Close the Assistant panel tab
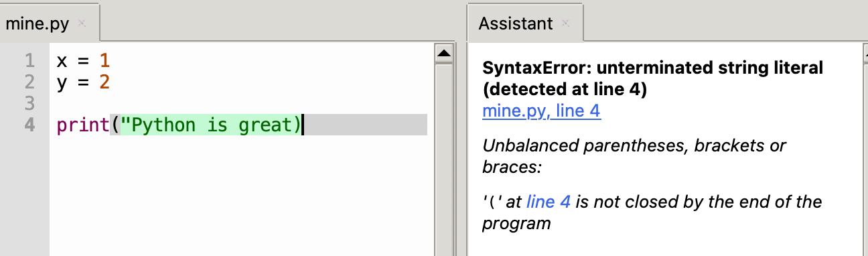The height and width of the screenshot is (256, 868). (x=565, y=23)
